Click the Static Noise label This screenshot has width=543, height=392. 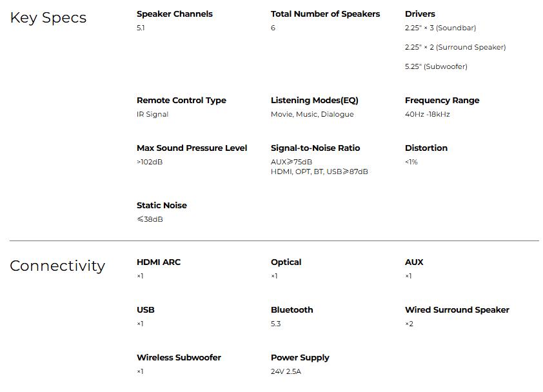pyautogui.click(x=161, y=205)
